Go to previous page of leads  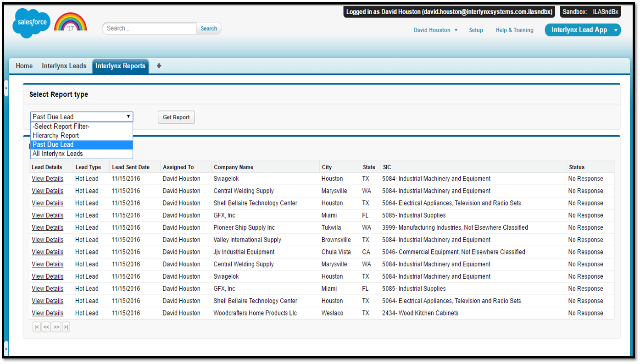click(x=46, y=327)
